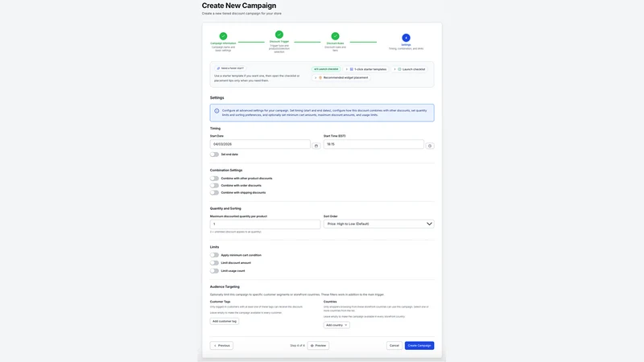Click the Start Time (EST) input field
The image size is (644, 362).
pos(374,144)
